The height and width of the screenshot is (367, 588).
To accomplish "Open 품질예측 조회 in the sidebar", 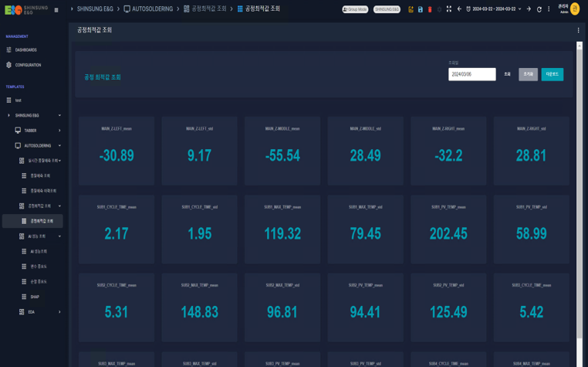I will pyautogui.click(x=40, y=176).
